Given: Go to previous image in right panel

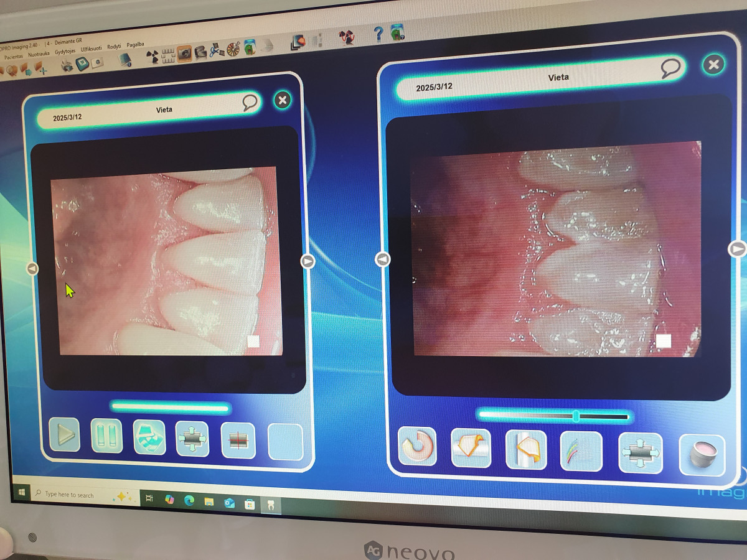Looking at the screenshot, I should point(383,259).
